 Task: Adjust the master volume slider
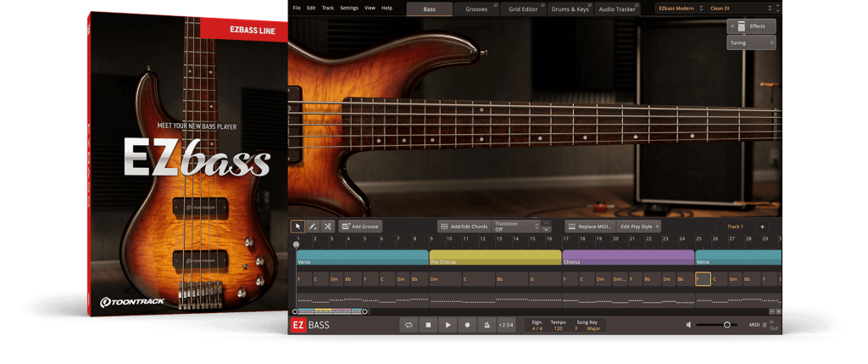coord(717,325)
